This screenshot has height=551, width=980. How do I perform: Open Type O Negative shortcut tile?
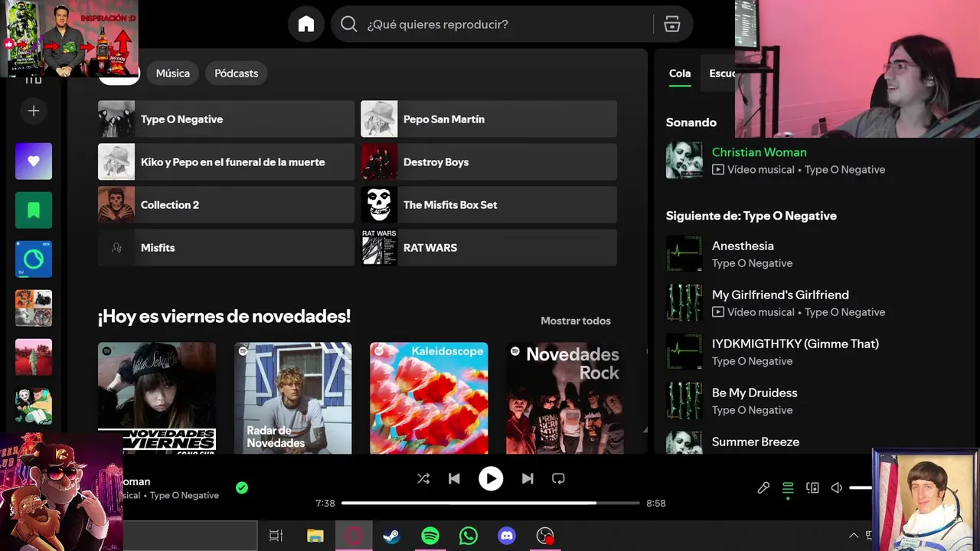[x=226, y=119]
